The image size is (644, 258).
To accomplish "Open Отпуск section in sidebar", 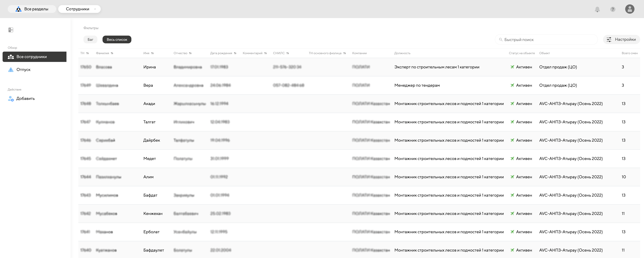I will 23,70.
